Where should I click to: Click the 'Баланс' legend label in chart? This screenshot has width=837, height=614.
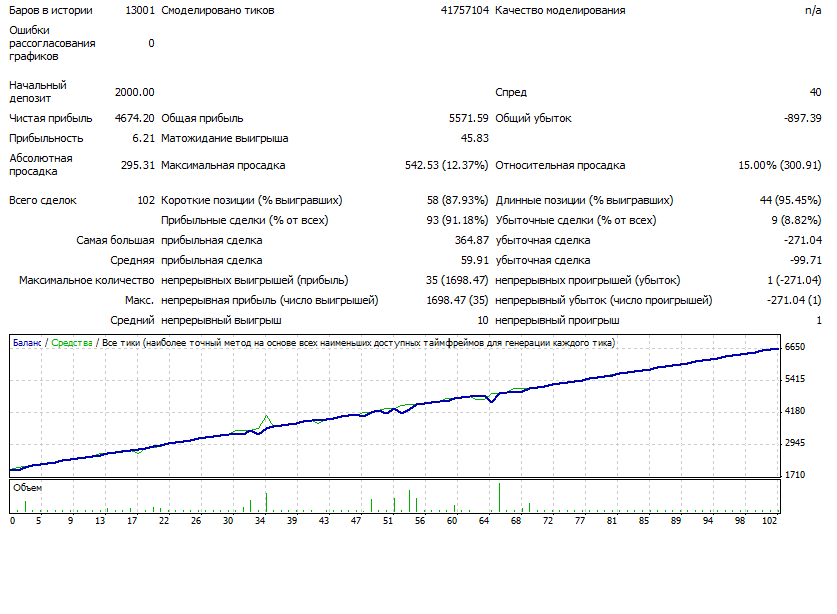(x=27, y=343)
